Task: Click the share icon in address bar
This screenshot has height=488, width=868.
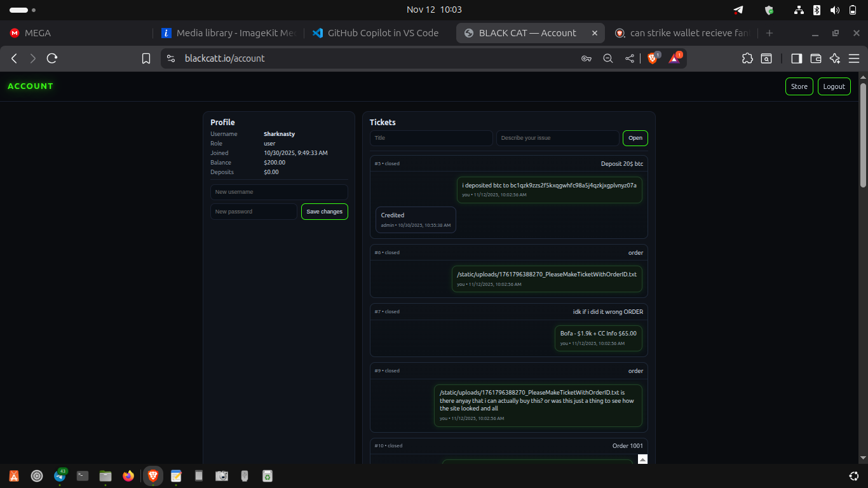Action: (630, 58)
